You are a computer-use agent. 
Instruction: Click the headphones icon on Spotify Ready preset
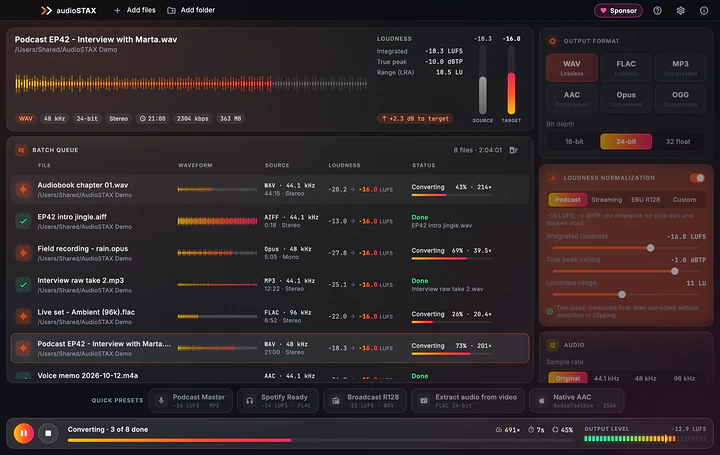[x=249, y=400]
